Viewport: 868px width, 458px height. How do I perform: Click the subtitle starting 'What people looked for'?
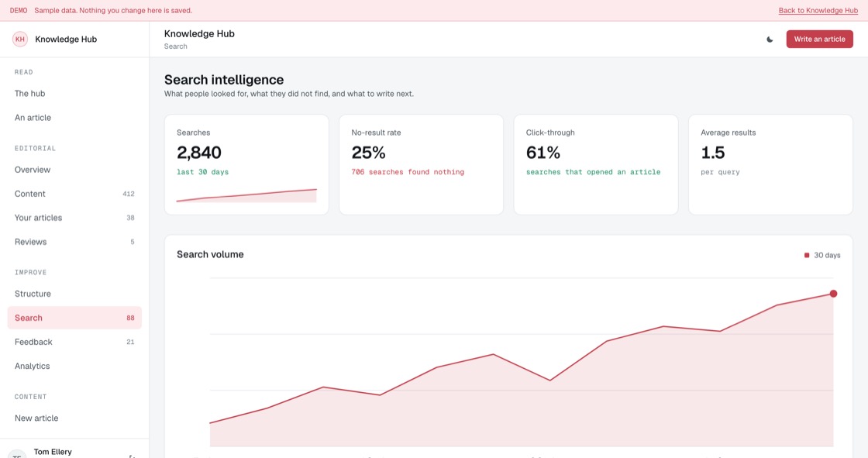click(x=288, y=94)
